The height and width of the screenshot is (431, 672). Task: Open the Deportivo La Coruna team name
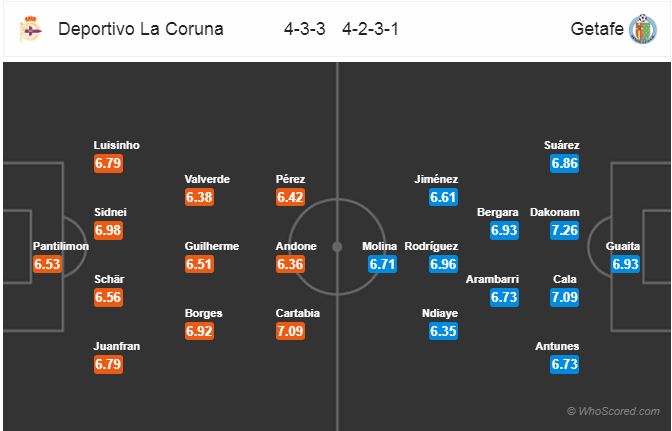(141, 29)
